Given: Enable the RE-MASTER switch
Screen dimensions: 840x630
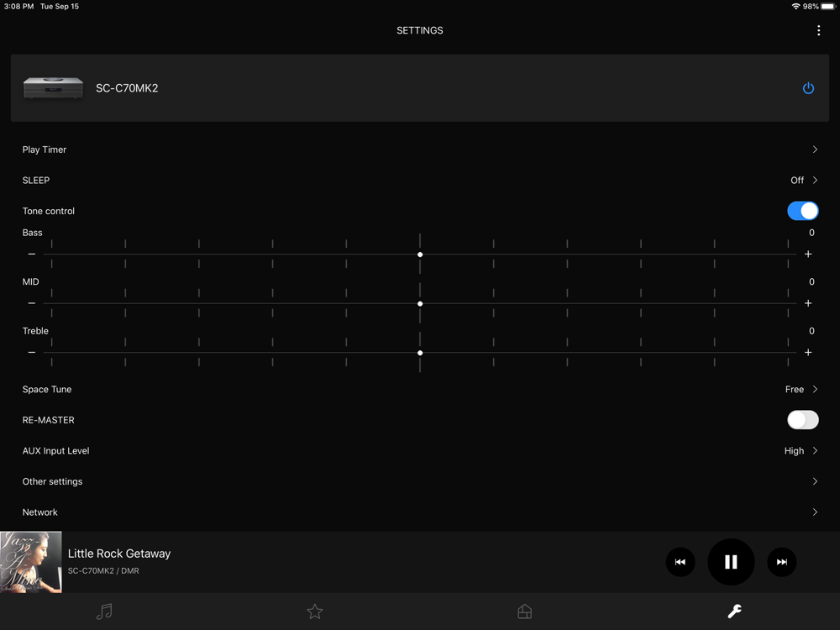Looking at the screenshot, I should click(x=802, y=420).
